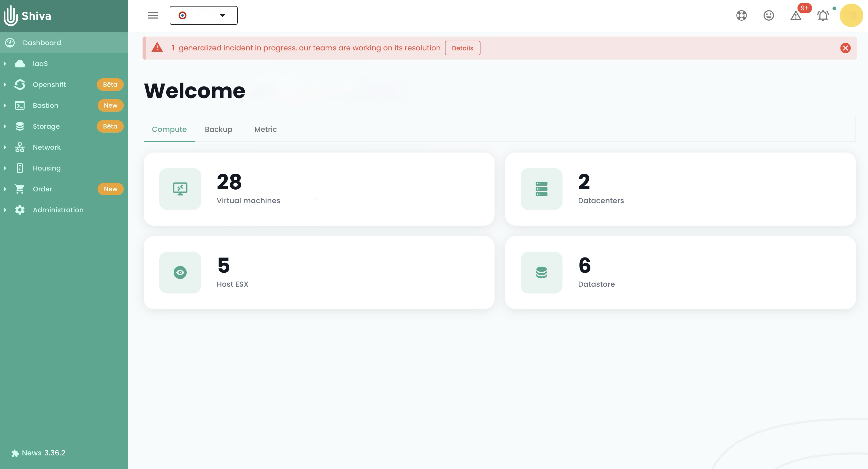Click the Virtual machines monitor icon
Screen dimensions: 868x469
pyautogui.click(x=180, y=189)
